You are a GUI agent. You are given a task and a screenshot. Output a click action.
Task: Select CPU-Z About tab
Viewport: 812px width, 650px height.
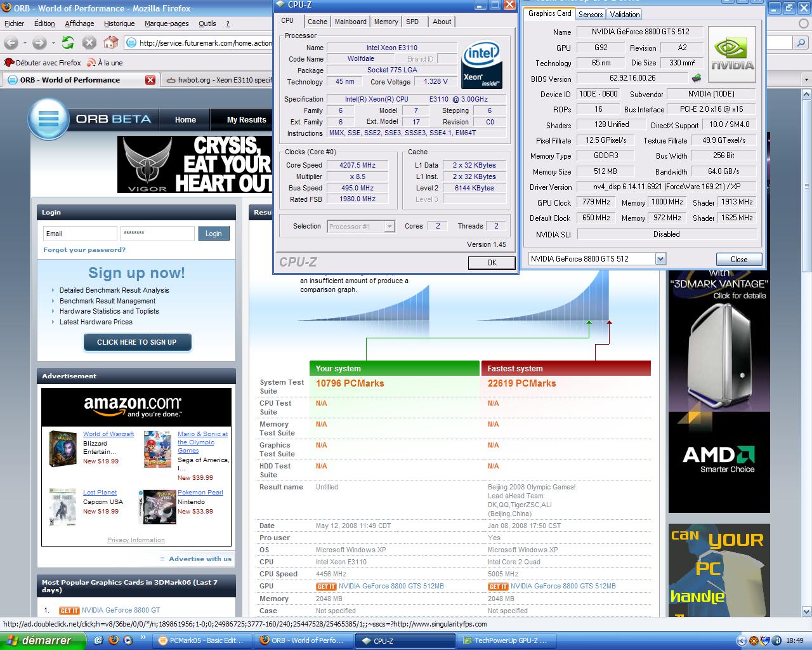[442, 22]
